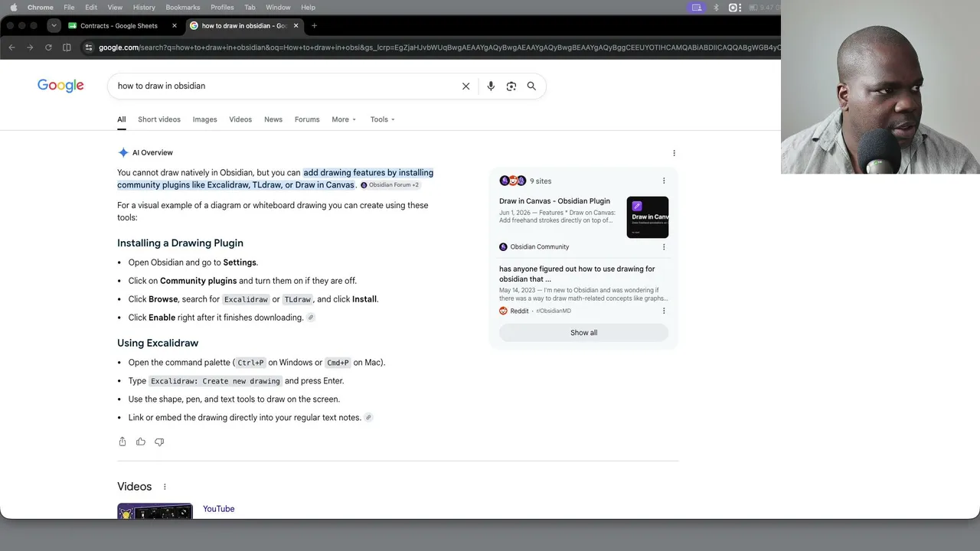Viewport: 980px width, 551px height.
Task: Share the AI Overview answer
Action: pyautogui.click(x=122, y=442)
